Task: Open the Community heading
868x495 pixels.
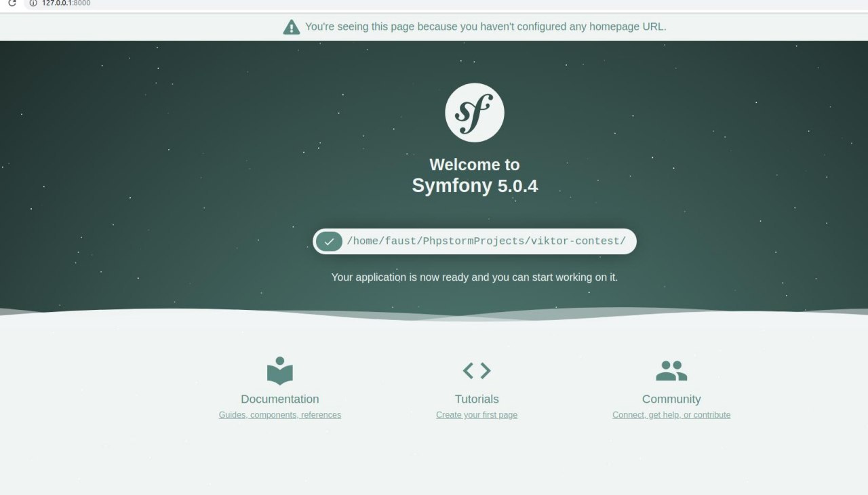Action: coord(671,399)
